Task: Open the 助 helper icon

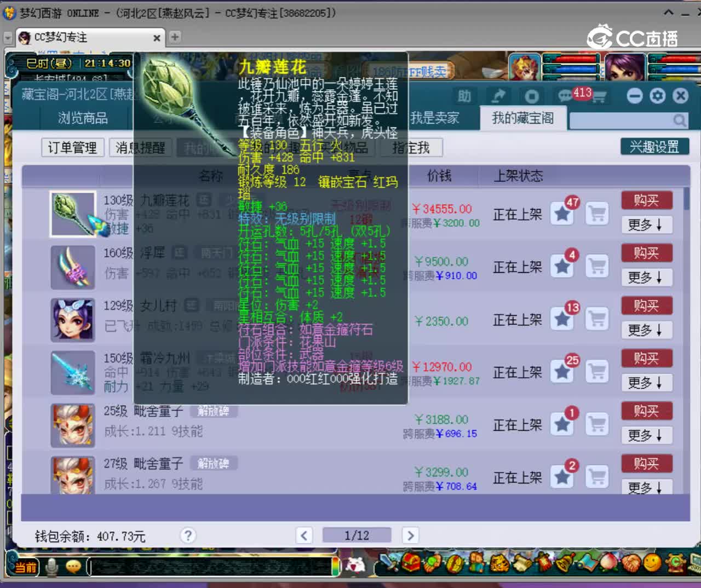Action: pos(464,96)
